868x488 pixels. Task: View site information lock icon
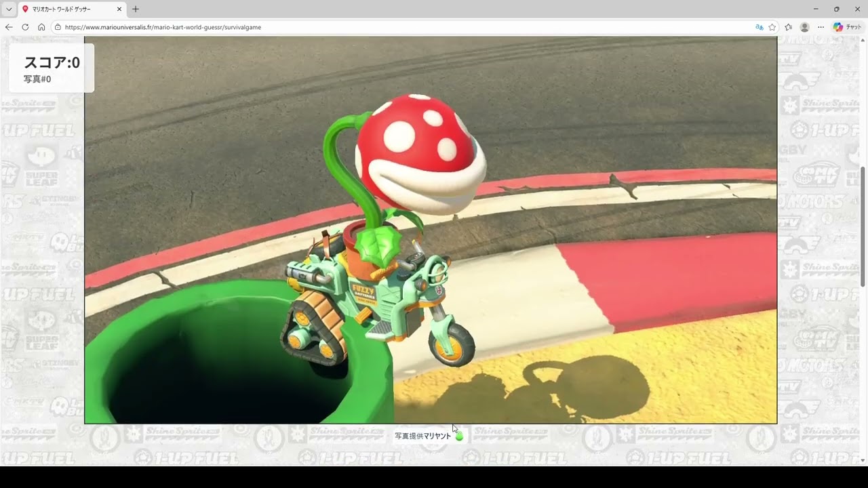point(58,27)
